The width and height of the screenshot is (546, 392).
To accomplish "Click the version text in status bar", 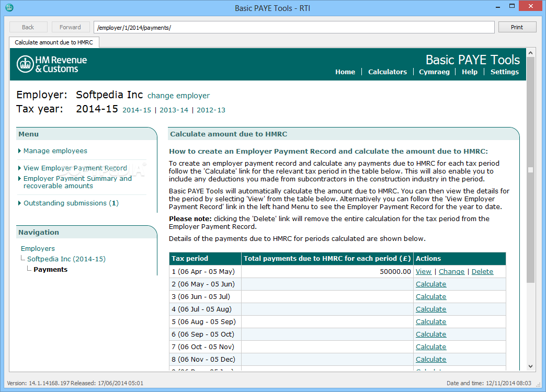I will pyautogui.click(x=75, y=383).
